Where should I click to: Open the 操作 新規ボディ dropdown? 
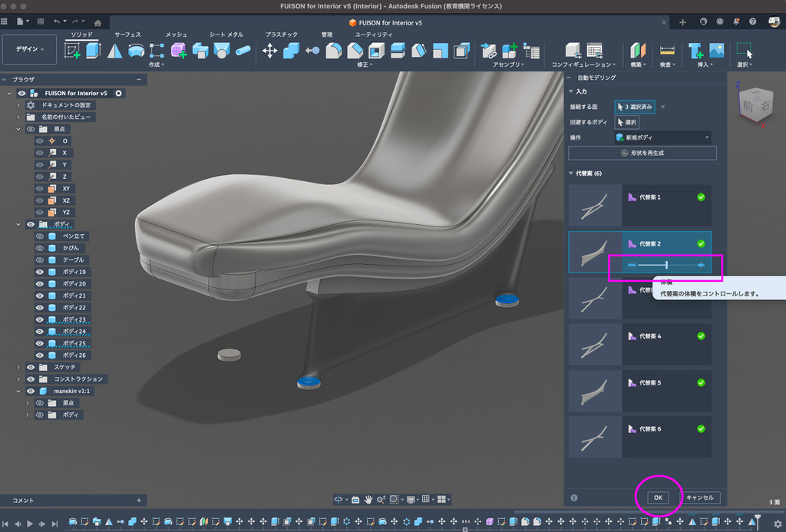(662, 137)
